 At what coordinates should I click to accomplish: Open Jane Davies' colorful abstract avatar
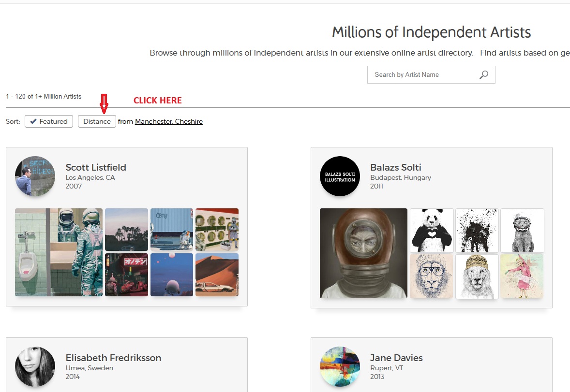[340, 366]
